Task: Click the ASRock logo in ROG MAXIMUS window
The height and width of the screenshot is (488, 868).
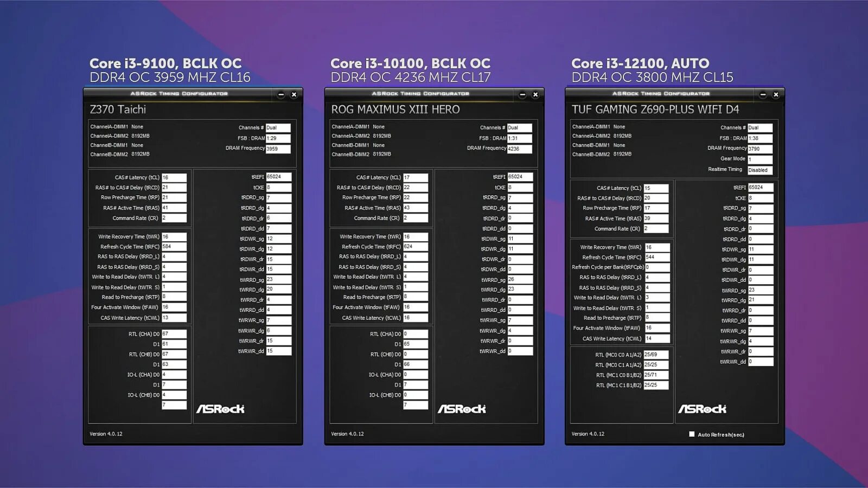Action: click(462, 409)
